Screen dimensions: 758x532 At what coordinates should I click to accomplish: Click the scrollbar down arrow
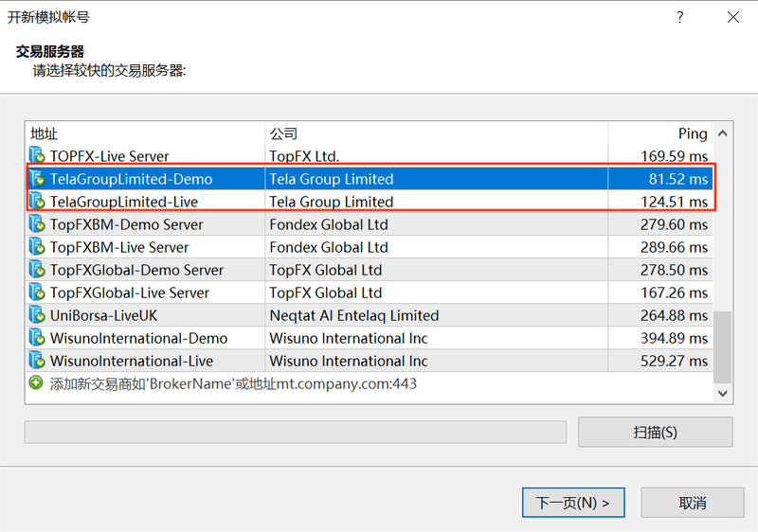tap(723, 393)
